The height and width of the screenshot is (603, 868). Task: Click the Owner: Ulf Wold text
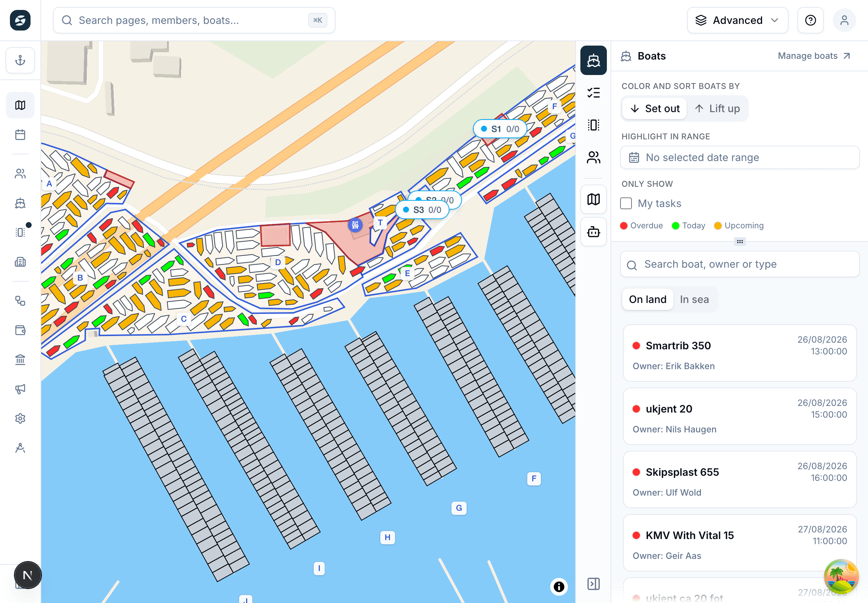pos(666,493)
